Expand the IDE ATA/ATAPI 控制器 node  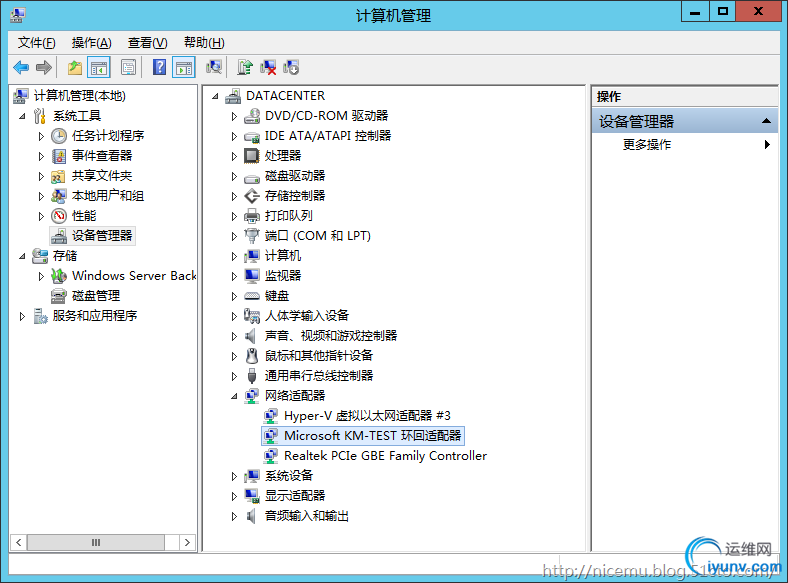pyautogui.click(x=234, y=136)
